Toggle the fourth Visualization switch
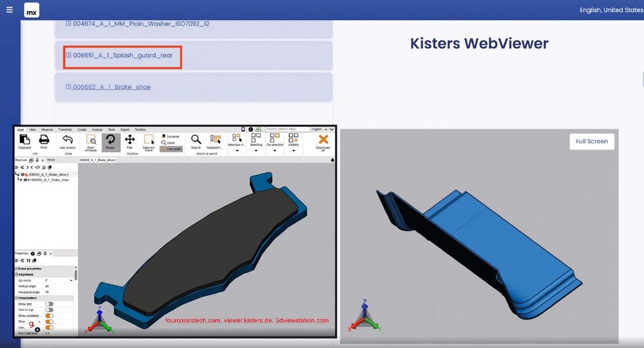This screenshot has width=644, height=348. [50, 322]
